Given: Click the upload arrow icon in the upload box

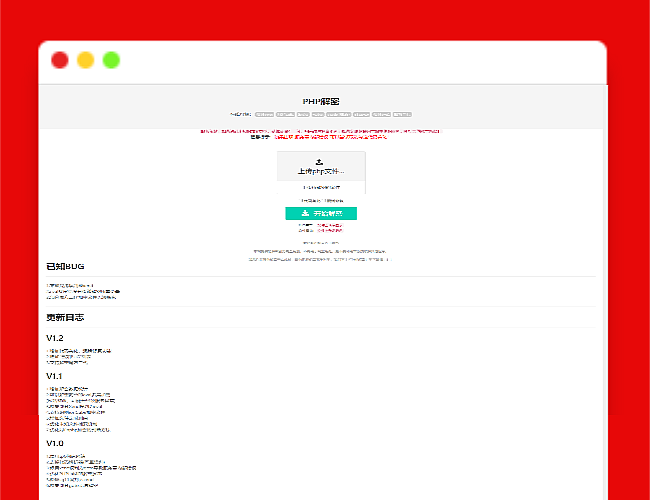Looking at the screenshot, I should click(x=320, y=161).
